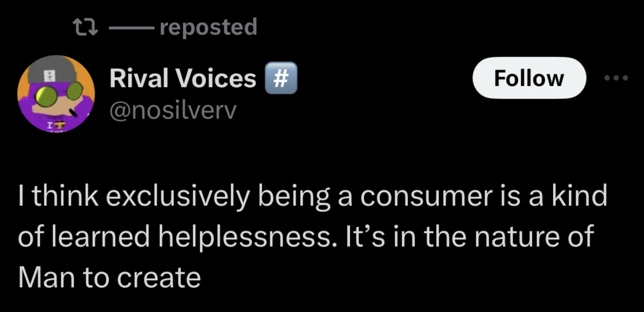Viewport: 644px width, 312px height.
Task: Click the tweet's first line starting "I think"
Action: click(x=312, y=196)
